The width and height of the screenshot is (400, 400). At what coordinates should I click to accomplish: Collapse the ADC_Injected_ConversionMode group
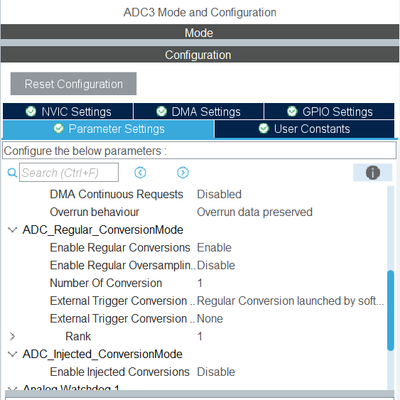12,354
